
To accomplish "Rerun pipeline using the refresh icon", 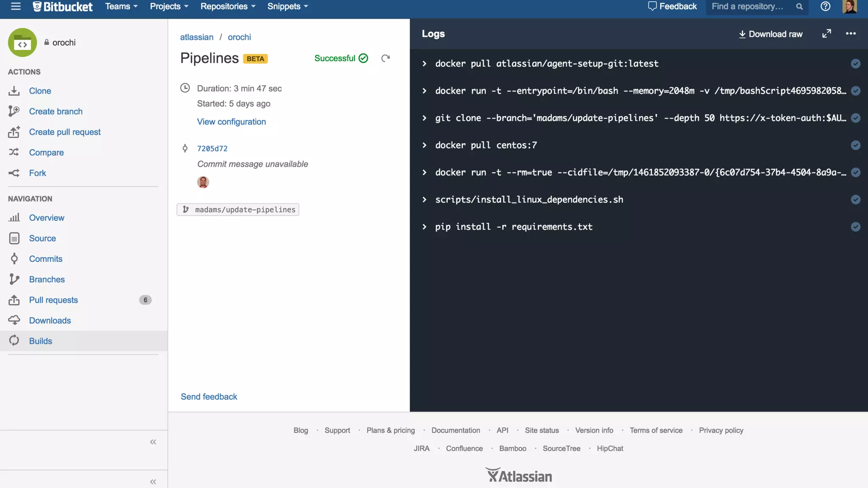I will tap(385, 58).
